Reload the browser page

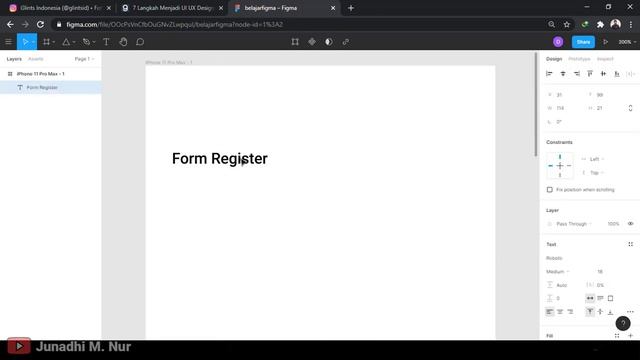40,24
